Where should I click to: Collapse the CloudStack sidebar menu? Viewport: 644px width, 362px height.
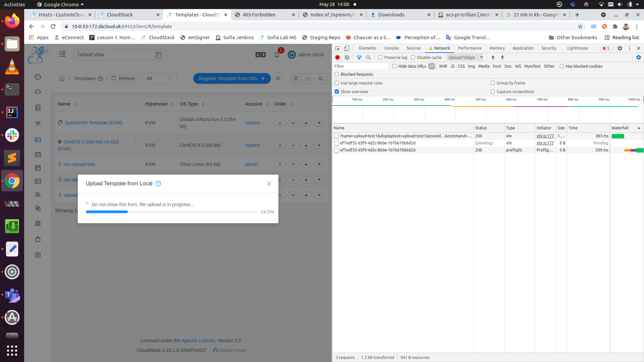click(62, 54)
